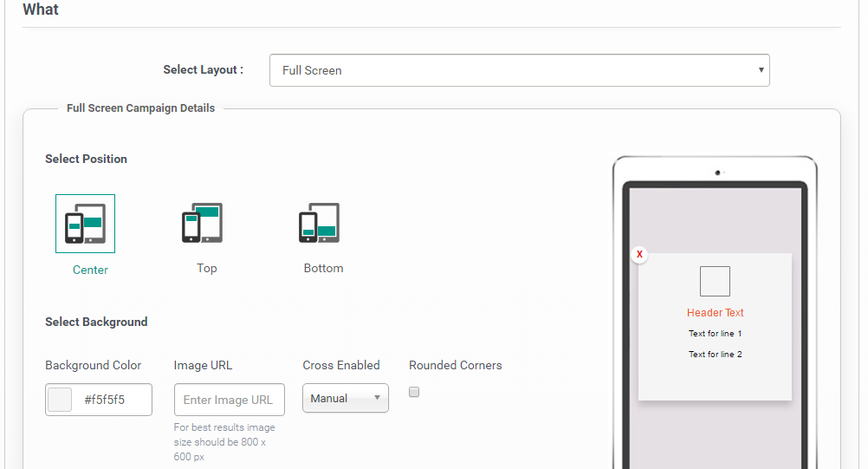The image size is (868, 469).
Task: Click the #f5f5f5 hex color field
Action: (109, 400)
